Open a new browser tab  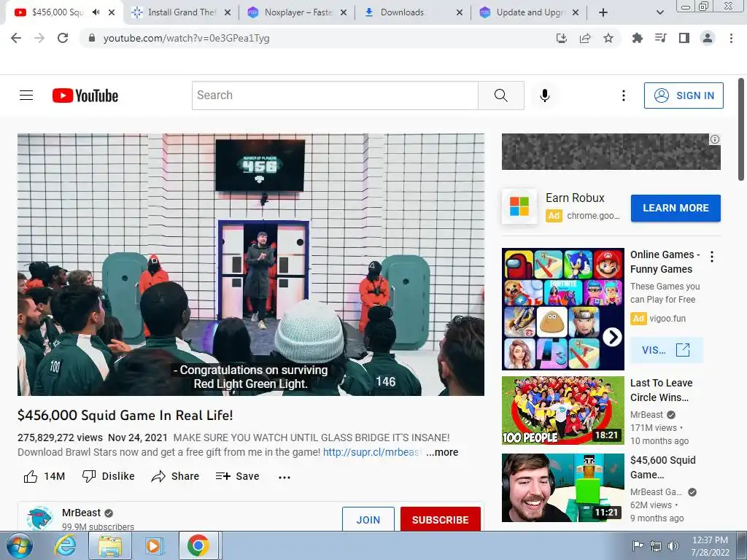click(x=603, y=12)
